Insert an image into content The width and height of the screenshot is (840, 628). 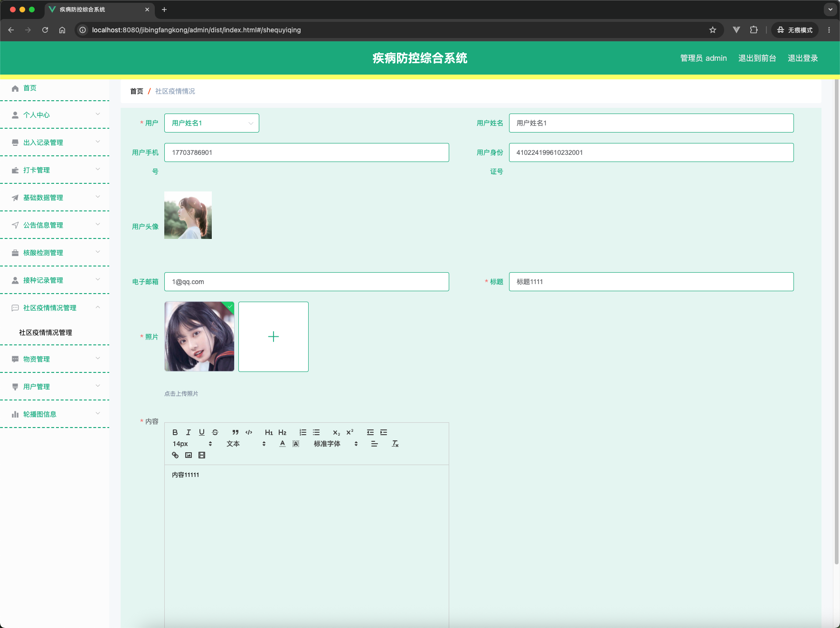pos(189,455)
